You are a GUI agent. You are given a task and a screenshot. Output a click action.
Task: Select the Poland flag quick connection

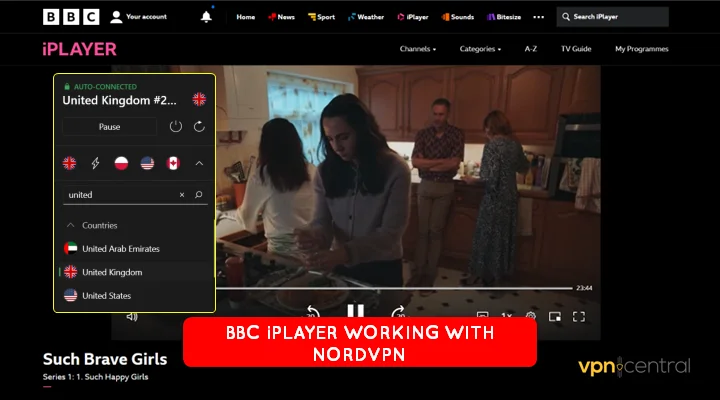[x=121, y=163]
